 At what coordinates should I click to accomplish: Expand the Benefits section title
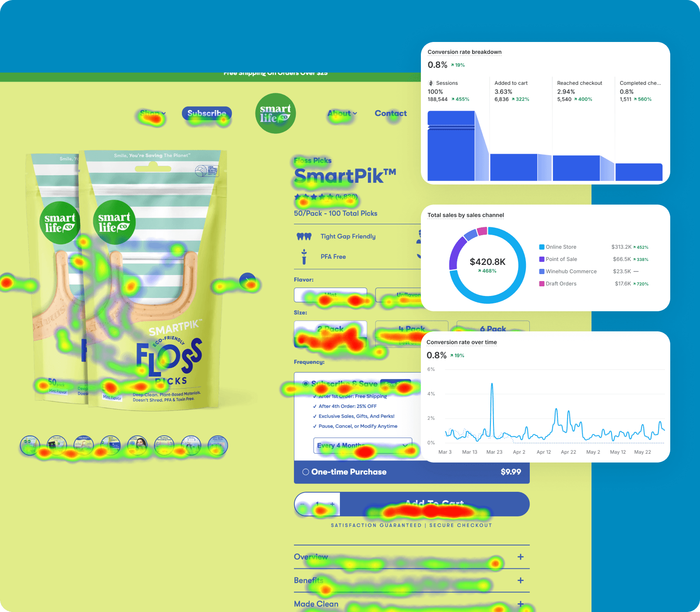click(308, 581)
